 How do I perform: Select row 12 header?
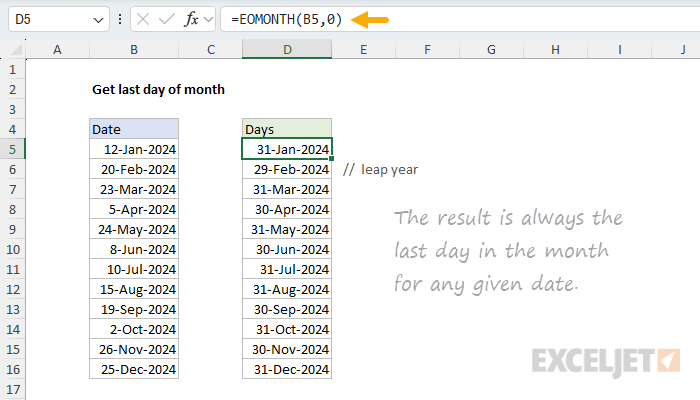pyautogui.click(x=12, y=289)
